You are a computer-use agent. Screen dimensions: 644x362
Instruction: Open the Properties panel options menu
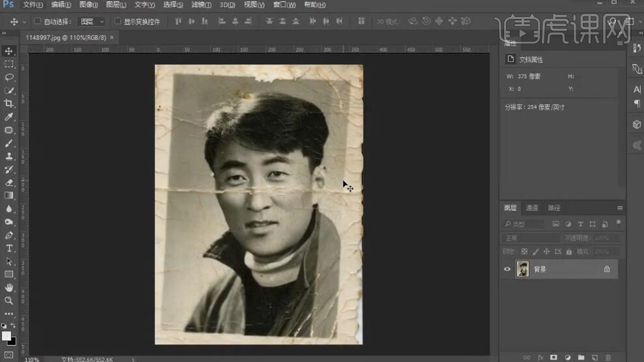[x=620, y=43]
